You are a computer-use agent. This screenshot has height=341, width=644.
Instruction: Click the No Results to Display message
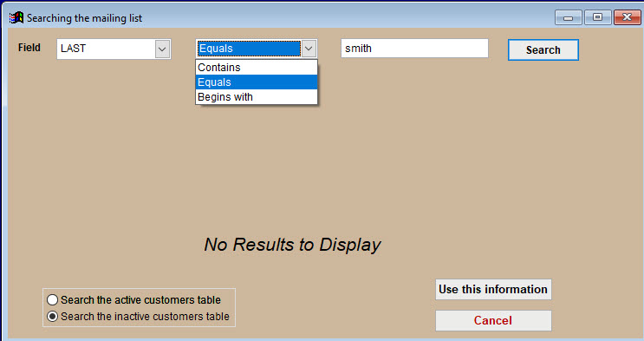292,245
